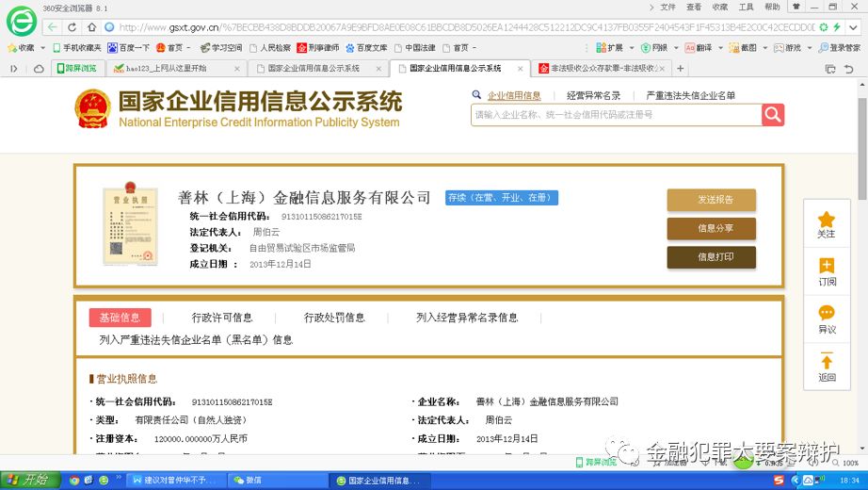Viewport: 868px width, 490px height.
Task: Click the lightning speed-mode icon in address bar
Action: pyautogui.click(x=836, y=26)
